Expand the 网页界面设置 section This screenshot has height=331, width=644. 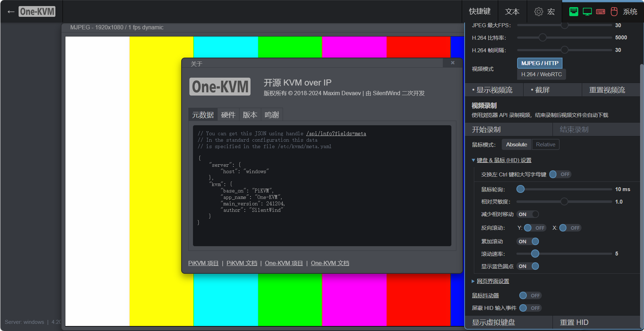click(x=492, y=281)
